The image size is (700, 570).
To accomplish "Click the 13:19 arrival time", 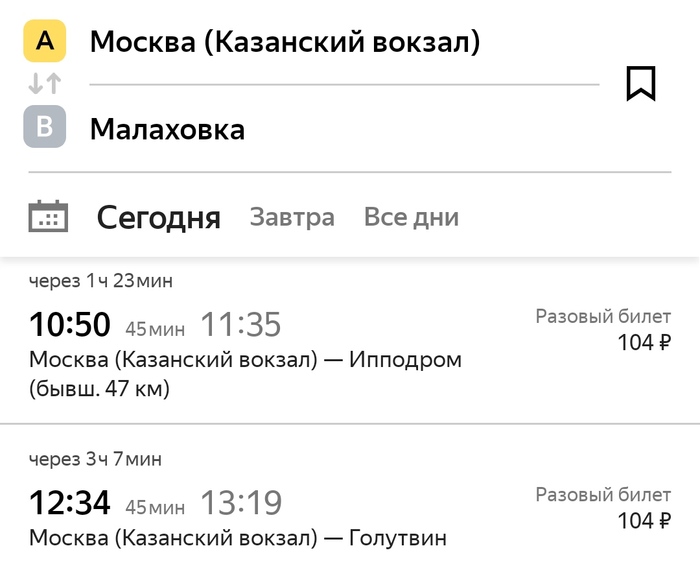I will [x=241, y=503].
